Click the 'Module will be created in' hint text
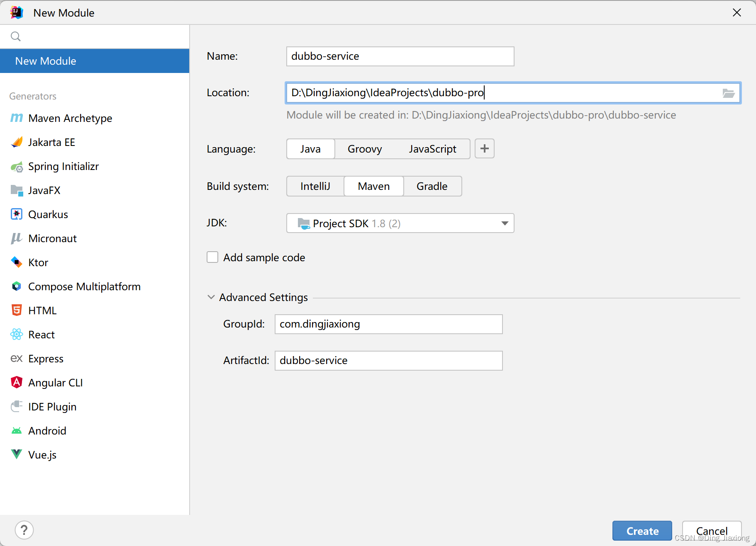756x546 pixels. pyautogui.click(x=481, y=115)
